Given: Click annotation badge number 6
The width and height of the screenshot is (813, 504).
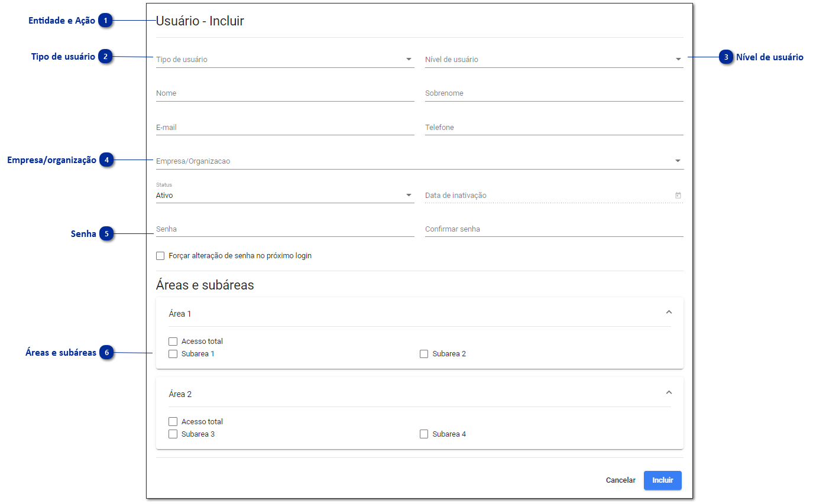Looking at the screenshot, I should click(x=106, y=353).
